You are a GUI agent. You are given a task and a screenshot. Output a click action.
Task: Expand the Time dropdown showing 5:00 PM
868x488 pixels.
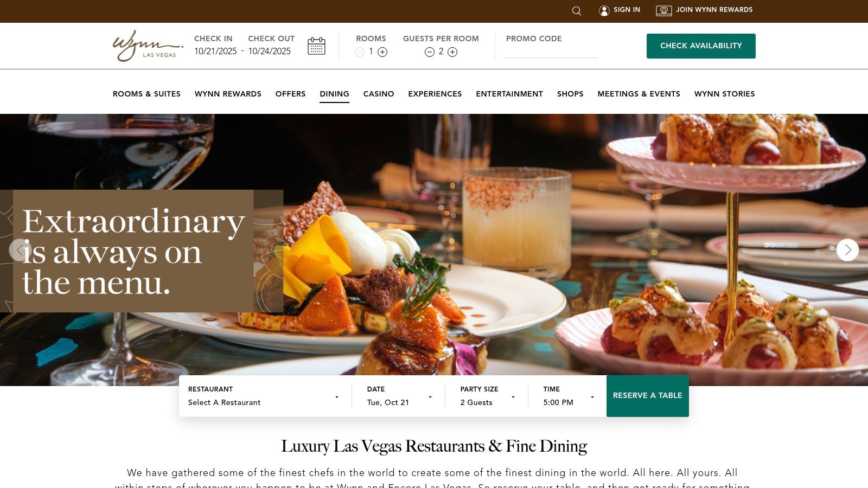[x=569, y=396]
